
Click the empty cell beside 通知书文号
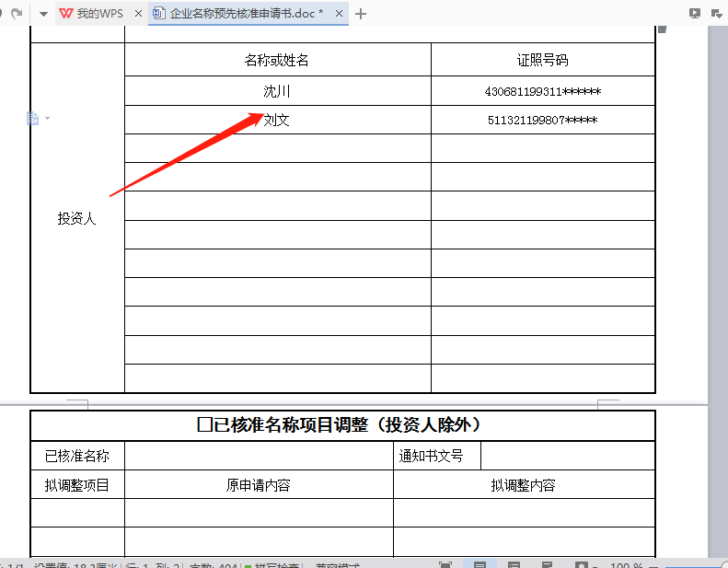[567, 456]
